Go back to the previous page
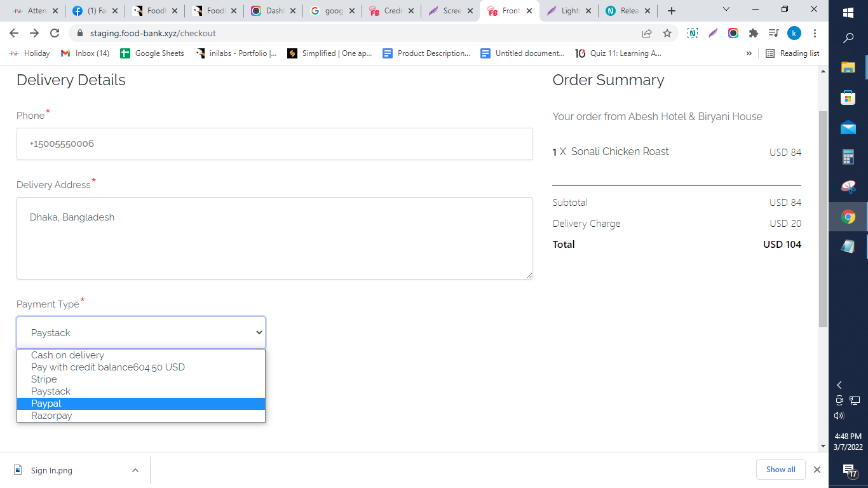Image resolution: width=868 pixels, height=488 pixels. point(14,33)
